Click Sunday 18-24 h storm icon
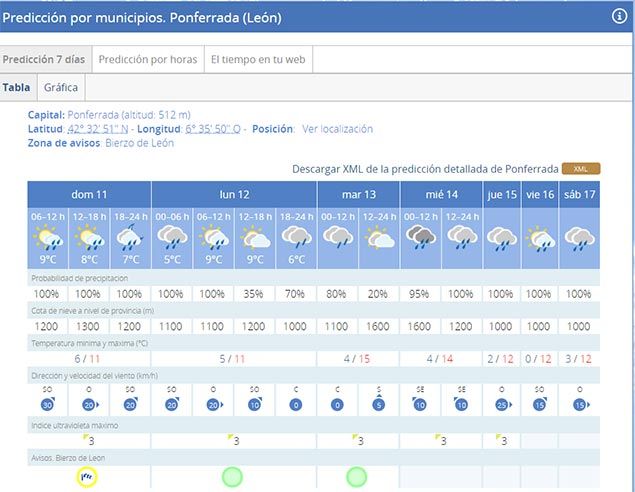635x492 pixels. click(129, 238)
